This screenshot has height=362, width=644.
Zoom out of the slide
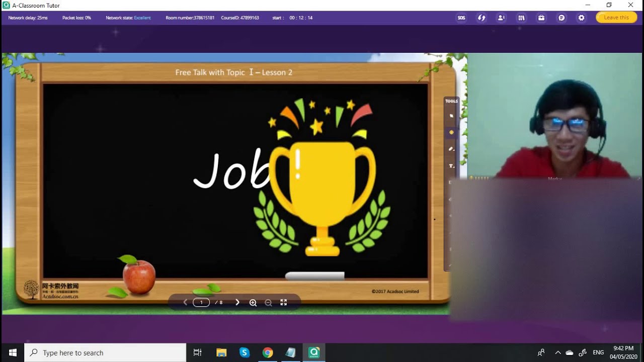[268, 302]
